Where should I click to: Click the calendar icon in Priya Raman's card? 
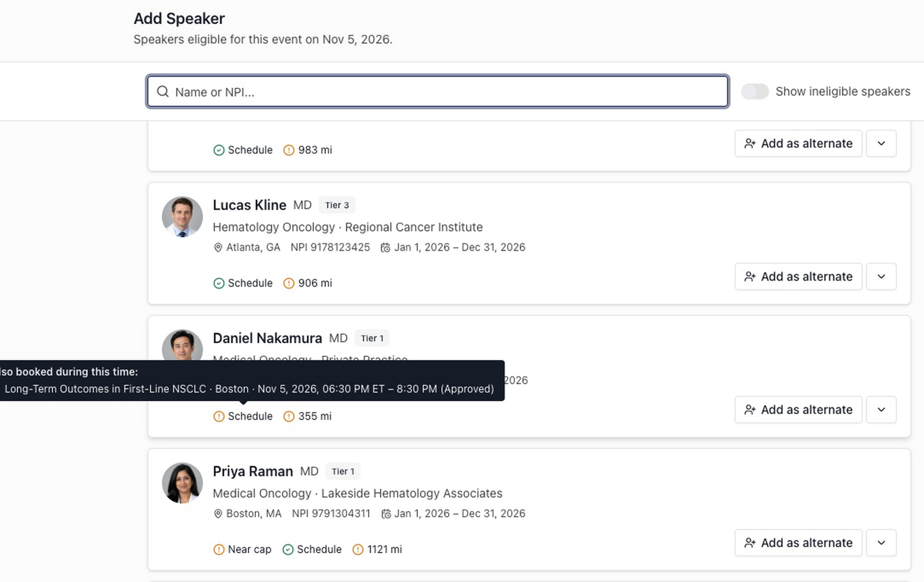pyautogui.click(x=386, y=514)
